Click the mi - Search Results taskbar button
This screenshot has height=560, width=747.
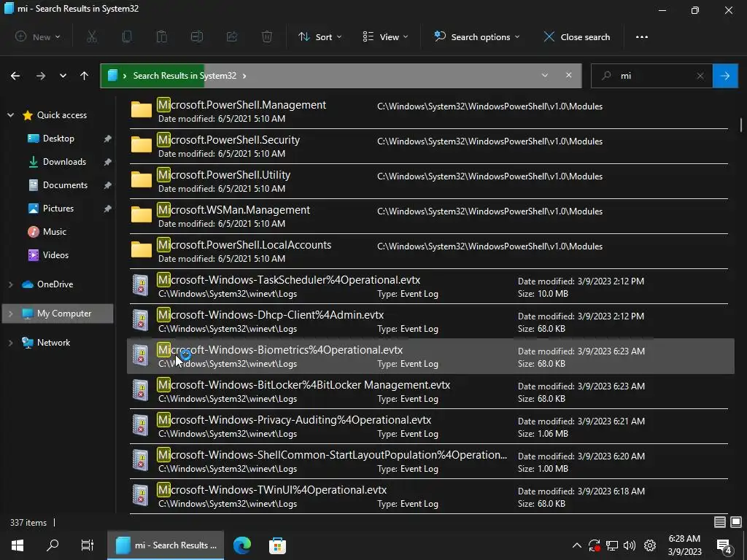166,545
